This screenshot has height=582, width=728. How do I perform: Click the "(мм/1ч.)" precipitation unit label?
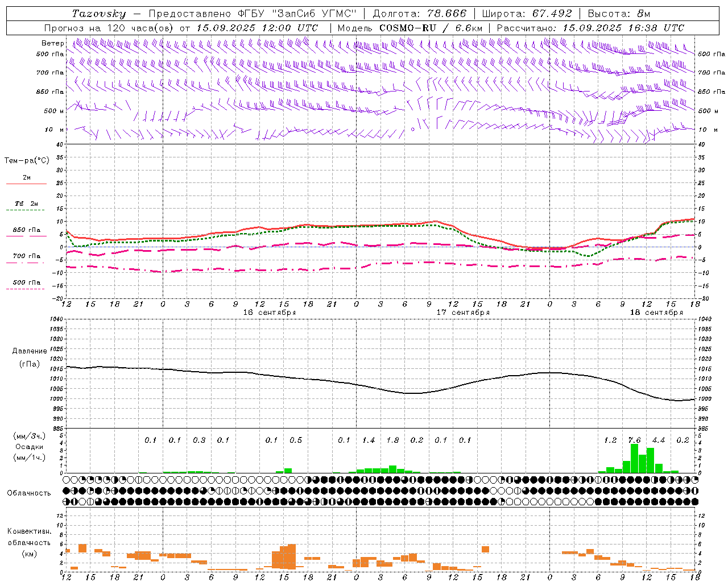pyautogui.click(x=29, y=458)
